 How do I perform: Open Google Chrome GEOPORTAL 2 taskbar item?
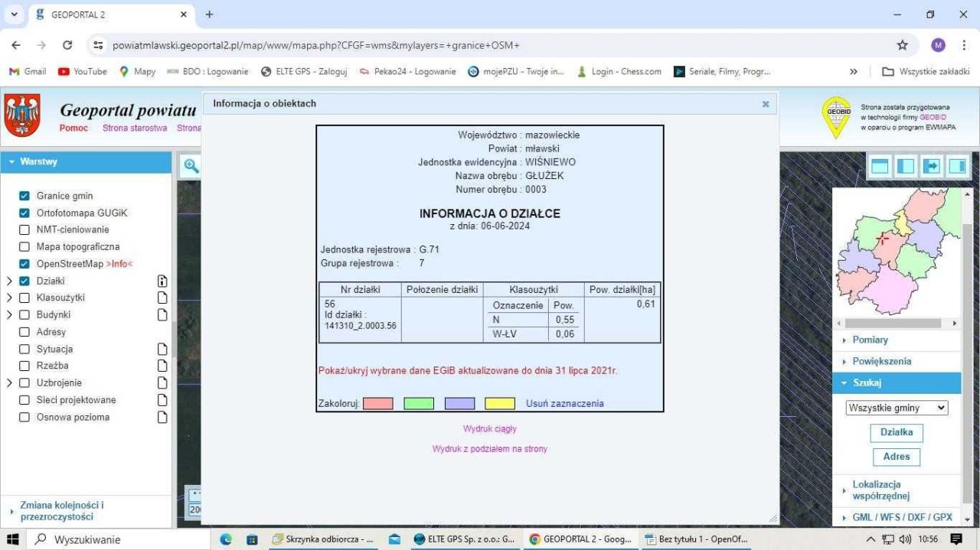point(580,539)
